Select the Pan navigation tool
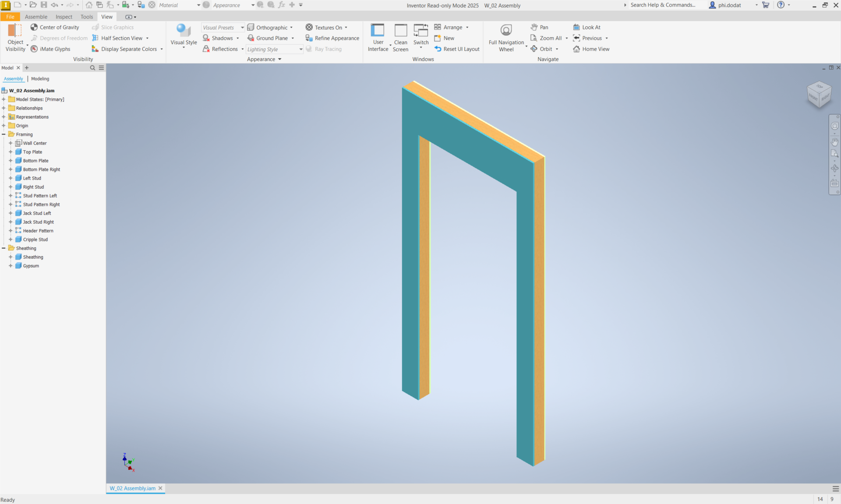This screenshot has height=504, width=841. tap(539, 27)
